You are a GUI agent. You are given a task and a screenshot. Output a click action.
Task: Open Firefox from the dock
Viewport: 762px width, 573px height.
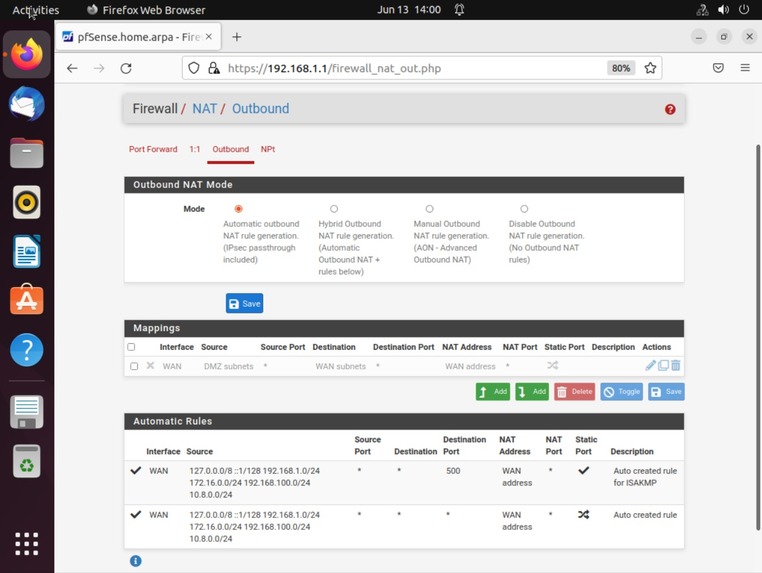click(x=27, y=54)
